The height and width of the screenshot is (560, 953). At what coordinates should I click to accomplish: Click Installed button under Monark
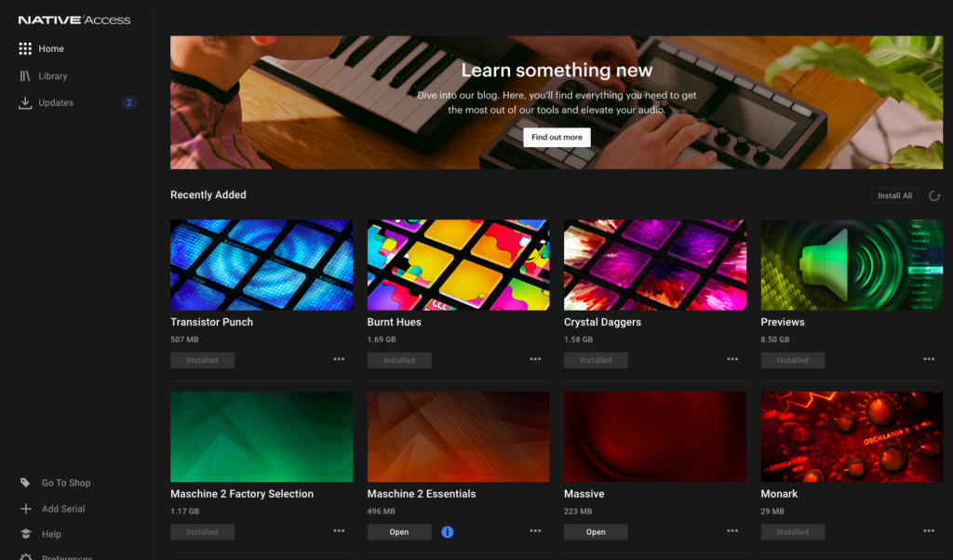[793, 532]
